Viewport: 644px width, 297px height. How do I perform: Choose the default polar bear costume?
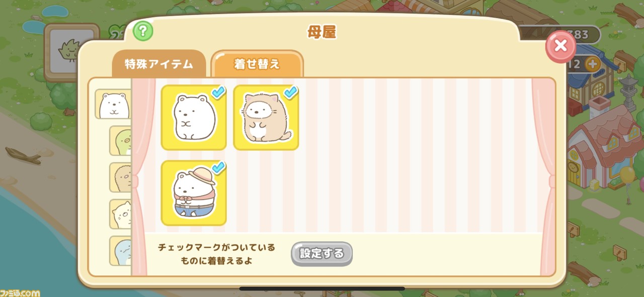[194, 118]
